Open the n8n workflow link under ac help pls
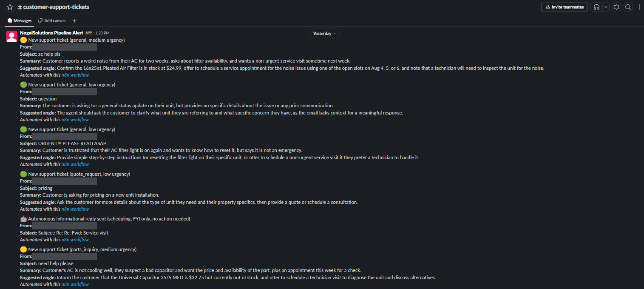The image size is (644, 289). click(x=75, y=75)
